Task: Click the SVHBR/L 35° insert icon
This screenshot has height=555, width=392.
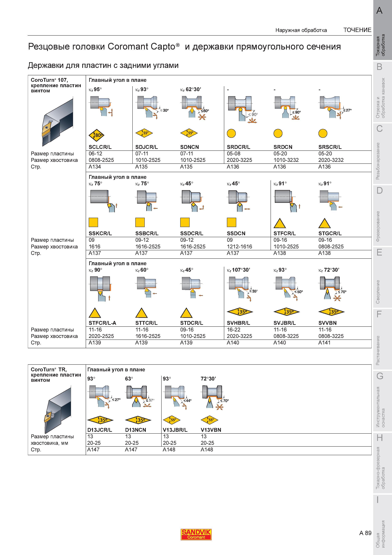Action: point(240,312)
